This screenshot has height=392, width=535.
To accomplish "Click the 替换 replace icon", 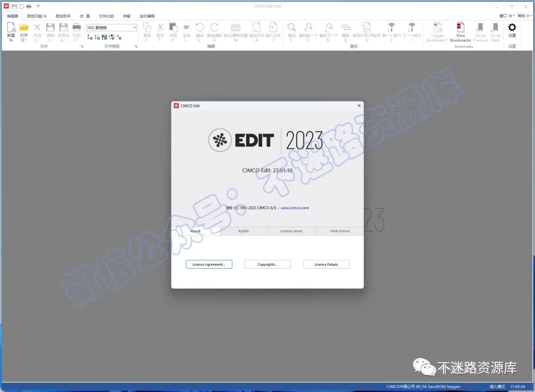I will pos(345,28).
